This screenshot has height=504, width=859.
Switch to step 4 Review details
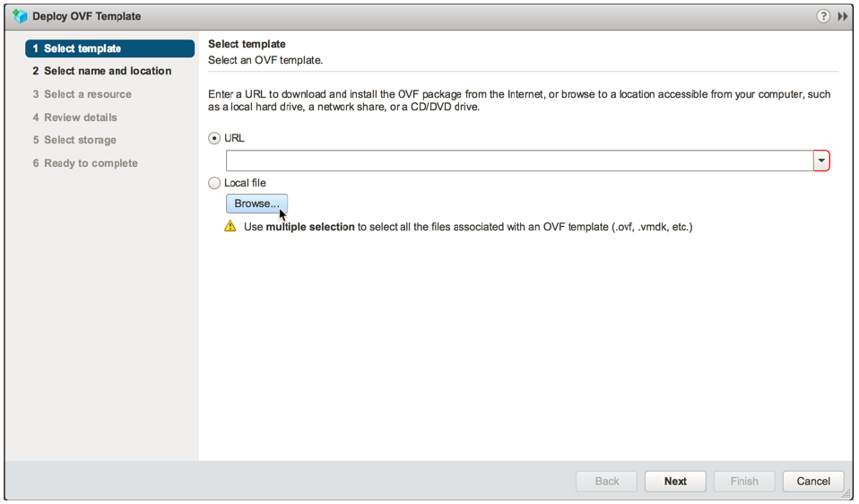click(80, 117)
